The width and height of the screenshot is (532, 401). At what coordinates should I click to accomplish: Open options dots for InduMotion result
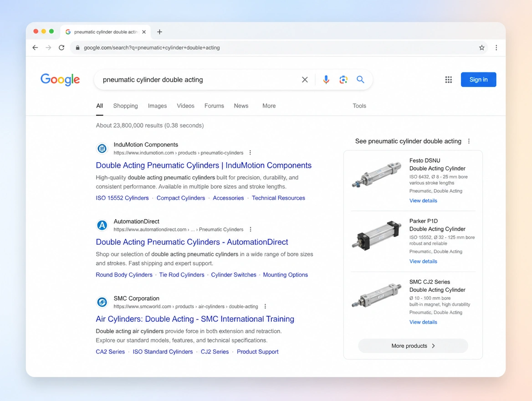click(x=250, y=153)
